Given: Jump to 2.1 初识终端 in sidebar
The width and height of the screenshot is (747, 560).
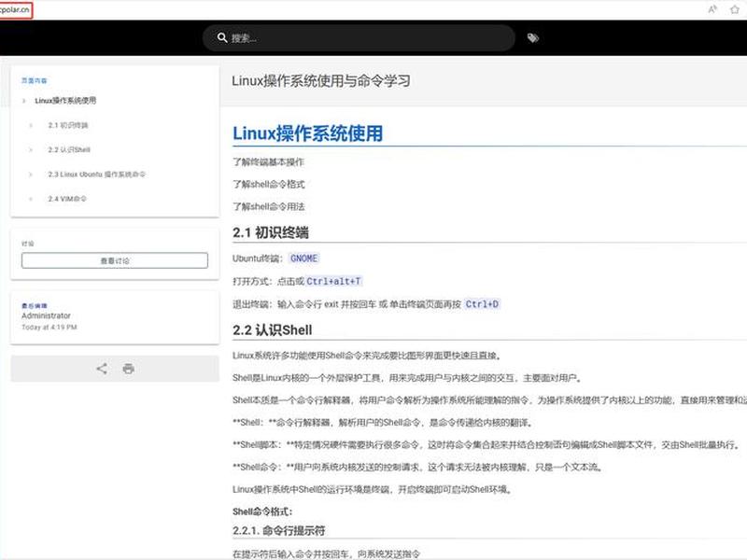Looking at the screenshot, I should click(67, 125).
